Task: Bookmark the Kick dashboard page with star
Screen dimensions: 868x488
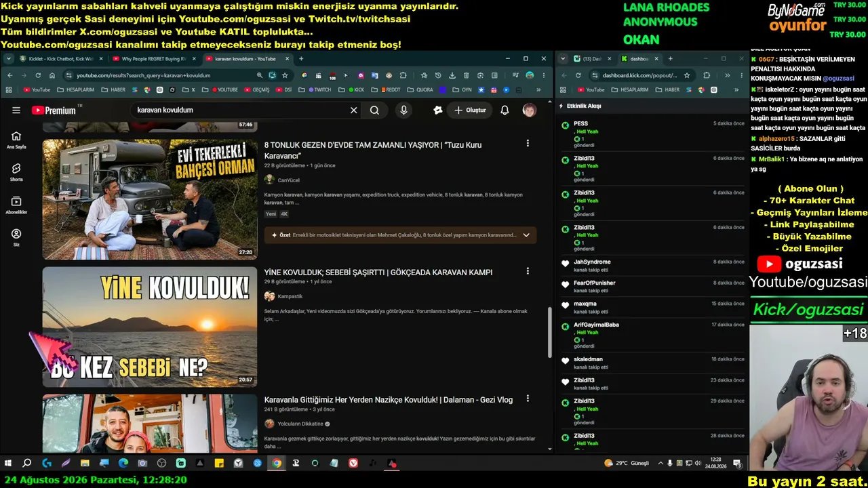Action: pos(687,75)
